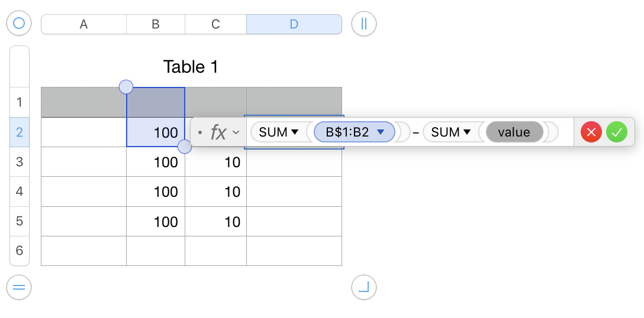Image resolution: width=644 pixels, height=318 pixels.
Task: Select row 4 header
Action: [x=20, y=192]
